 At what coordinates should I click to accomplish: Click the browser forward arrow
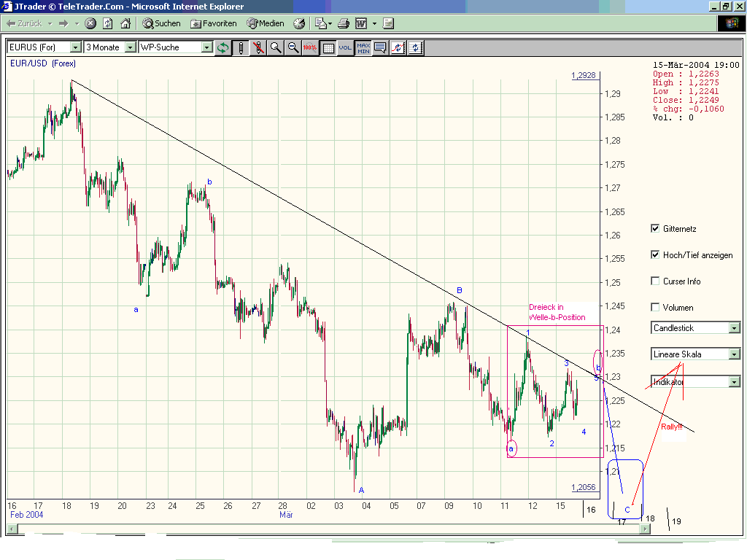(x=63, y=23)
